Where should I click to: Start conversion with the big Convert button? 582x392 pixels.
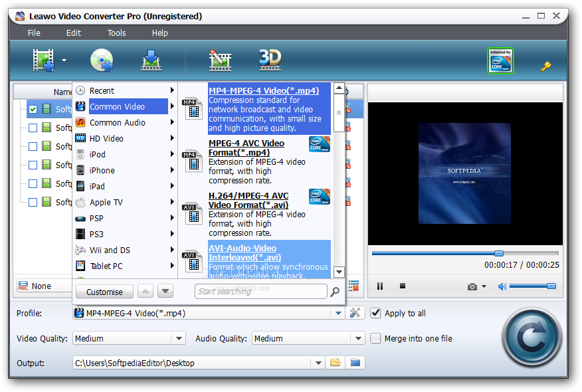(x=532, y=337)
